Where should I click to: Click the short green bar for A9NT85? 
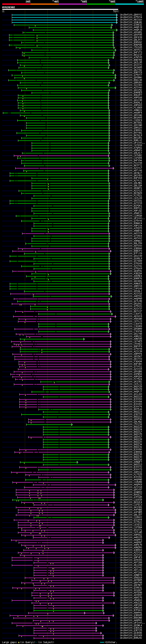(x=52, y=339)
